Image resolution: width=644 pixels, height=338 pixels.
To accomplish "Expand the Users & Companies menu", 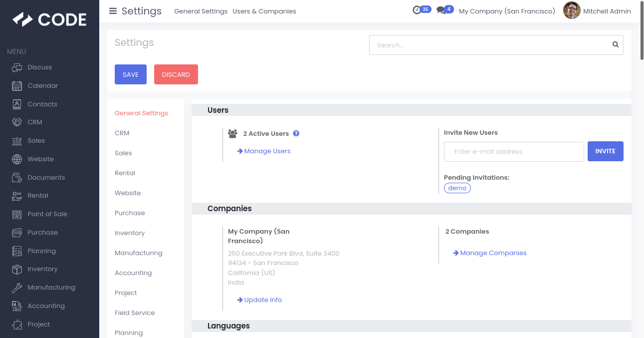I will point(264,11).
